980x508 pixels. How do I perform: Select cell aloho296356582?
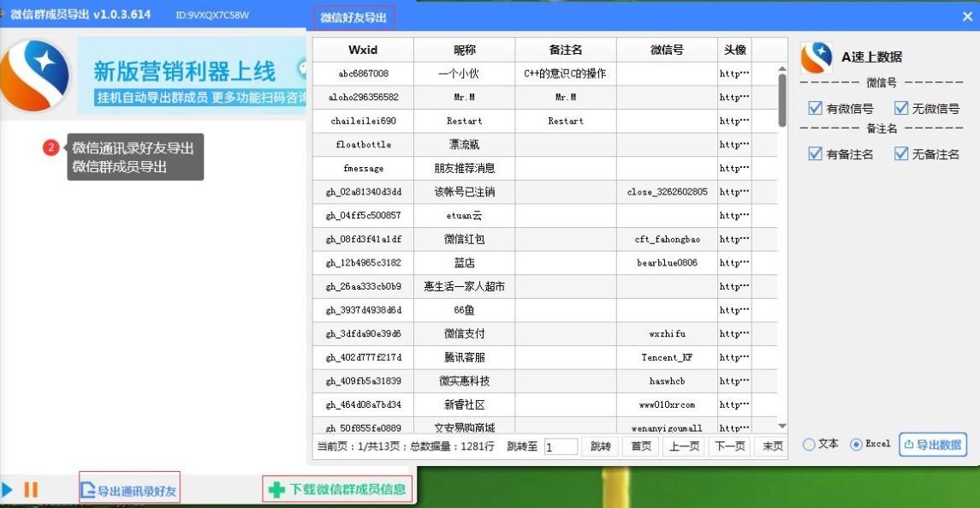click(x=363, y=98)
